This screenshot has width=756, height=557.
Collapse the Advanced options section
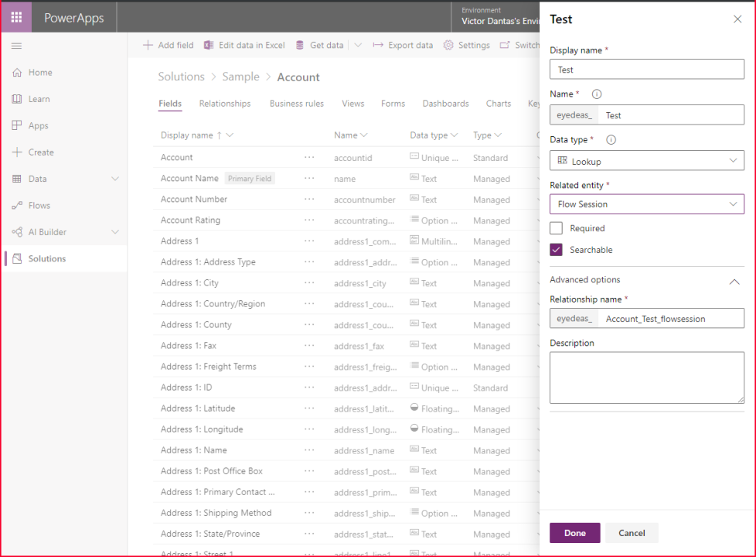coord(734,282)
